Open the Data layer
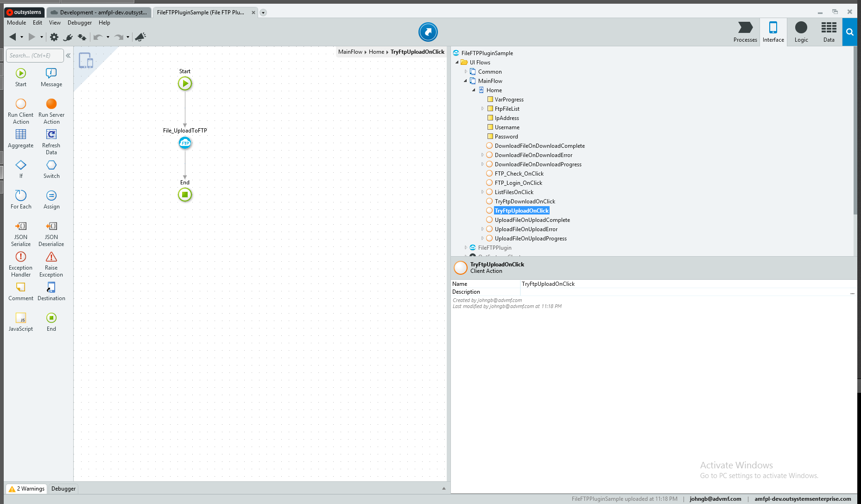The height and width of the screenshot is (504, 861). [829, 32]
